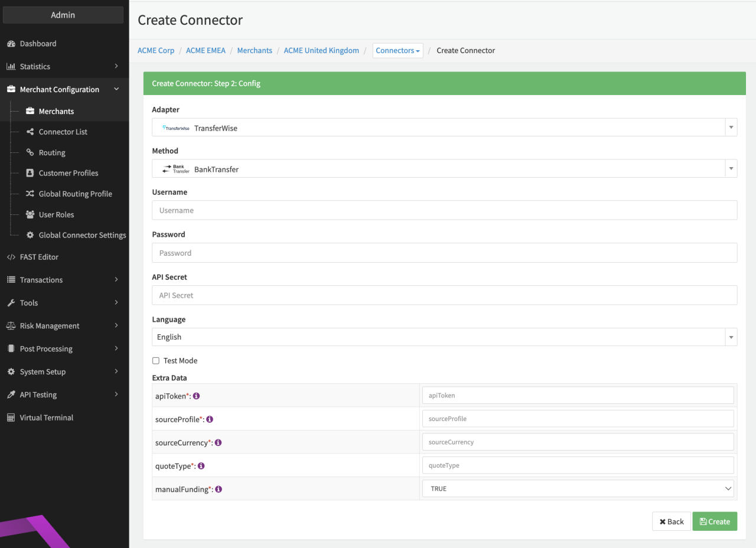Open the Language dropdown

[x=444, y=337]
